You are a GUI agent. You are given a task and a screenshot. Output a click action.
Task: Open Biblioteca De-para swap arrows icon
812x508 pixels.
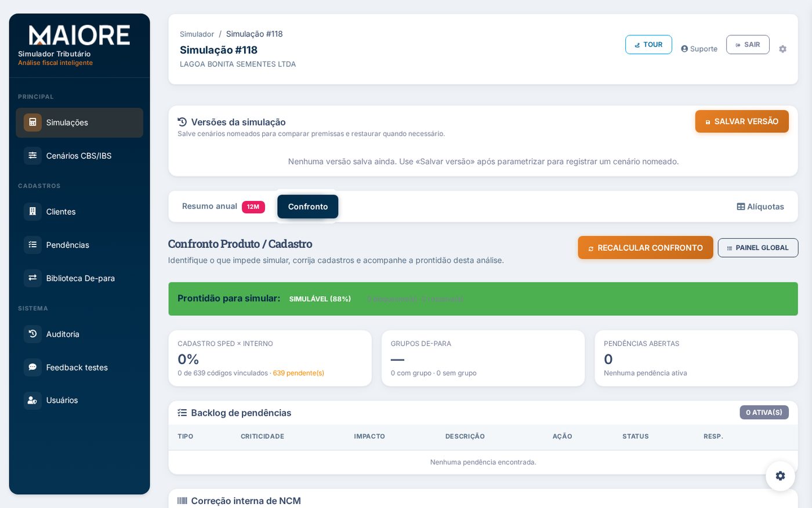pyautogui.click(x=32, y=278)
